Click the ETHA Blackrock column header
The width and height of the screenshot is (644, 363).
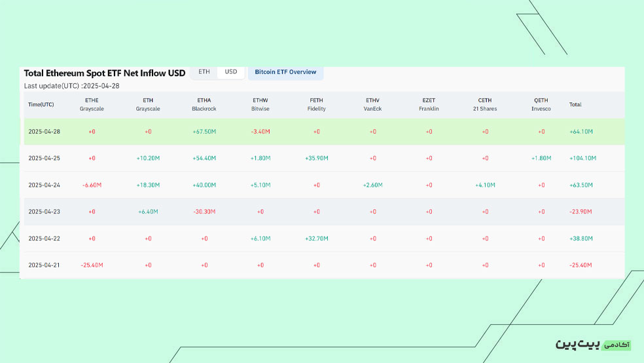point(204,104)
